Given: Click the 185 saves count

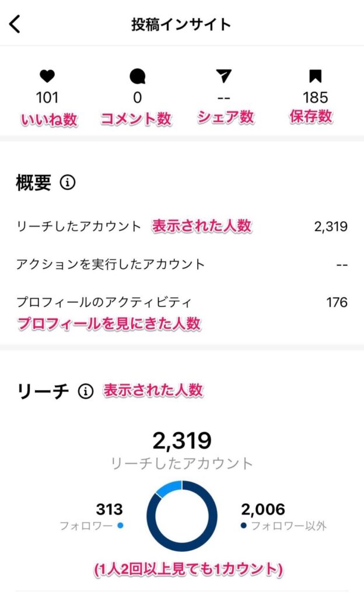Looking at the screenshot, I should coord(315,98).
